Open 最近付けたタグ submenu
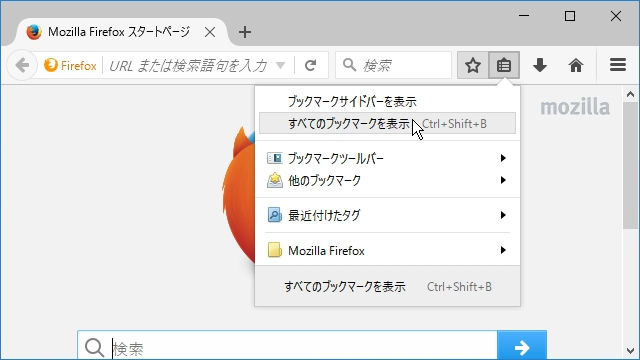640x360 pixels. tap(387, 215)
